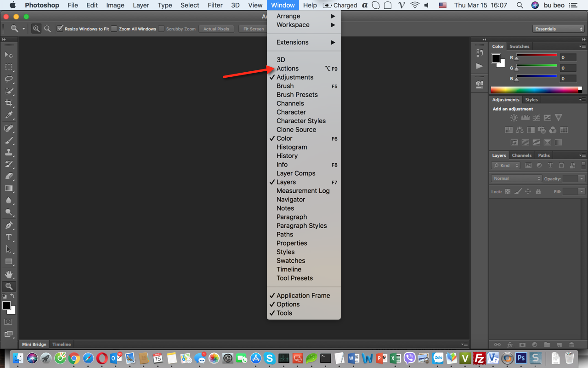Switch to the Swatches tab
The width and height of the screenshot is (588, 368).
(x=520, y=46)
